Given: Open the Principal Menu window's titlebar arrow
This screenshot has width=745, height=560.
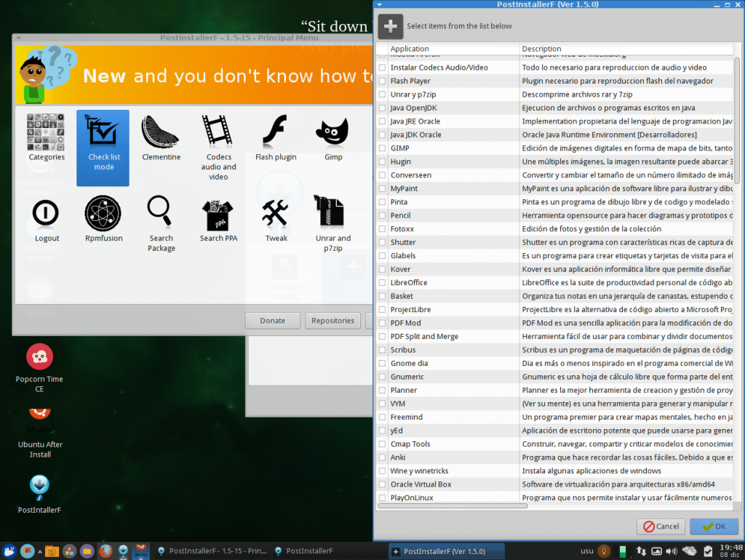Looking at the screenshot, I should pyautogui.click(x=18, y=38).
